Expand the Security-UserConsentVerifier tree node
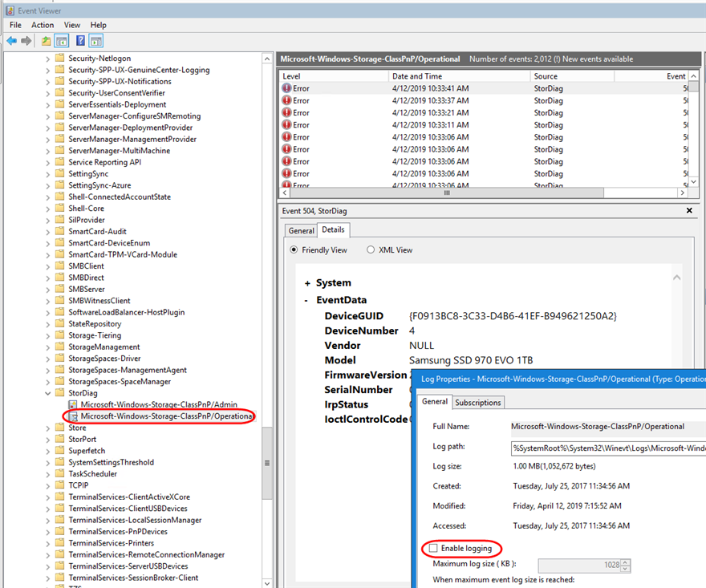The image size is (706, 588). point(47,93)
